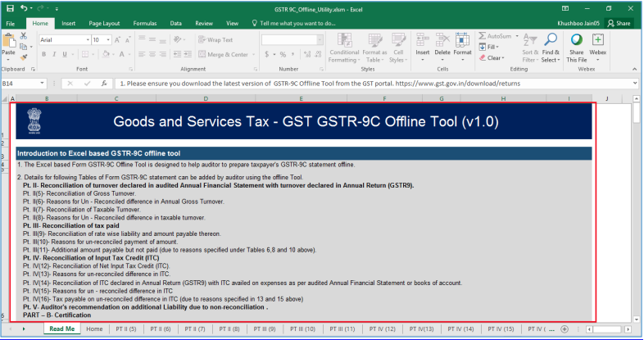Increase font size with larger A icon

[117, 40]
